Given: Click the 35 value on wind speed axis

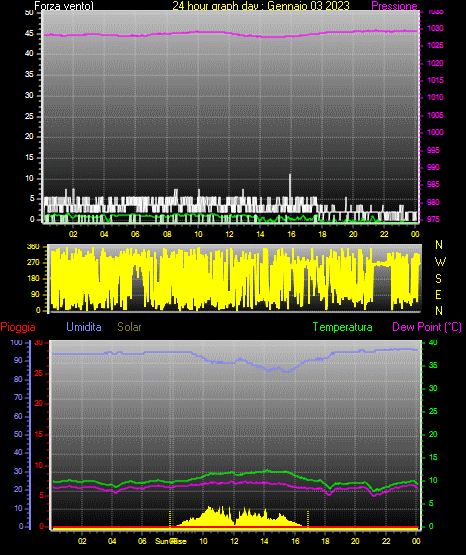Looking at the screenshot, I should (x=29, y=74).
